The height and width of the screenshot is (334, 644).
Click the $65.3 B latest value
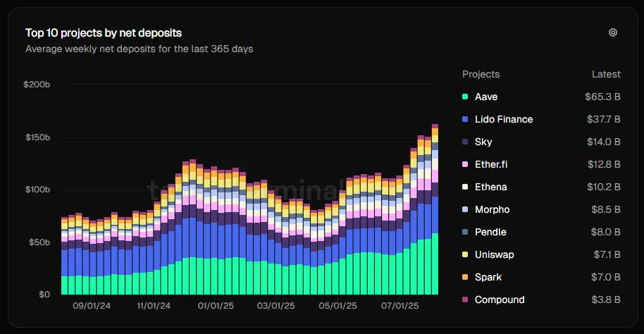pyautogui.click(x=602, y=97)
